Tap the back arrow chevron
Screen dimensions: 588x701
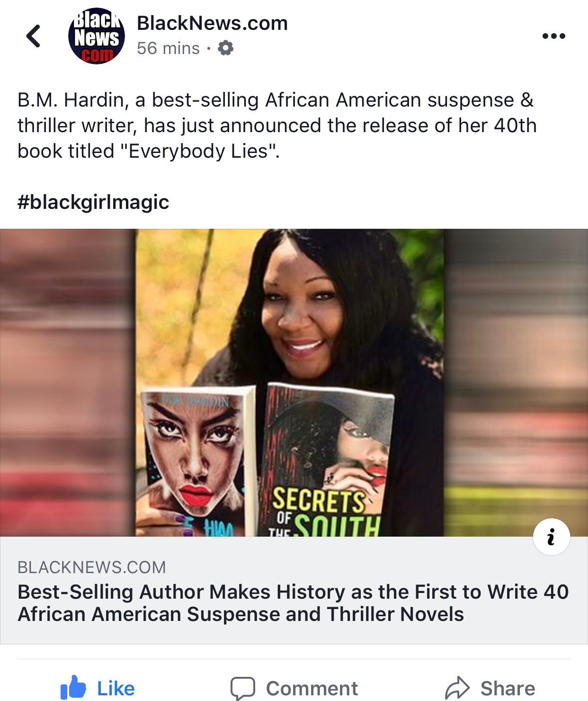point(33,36)
